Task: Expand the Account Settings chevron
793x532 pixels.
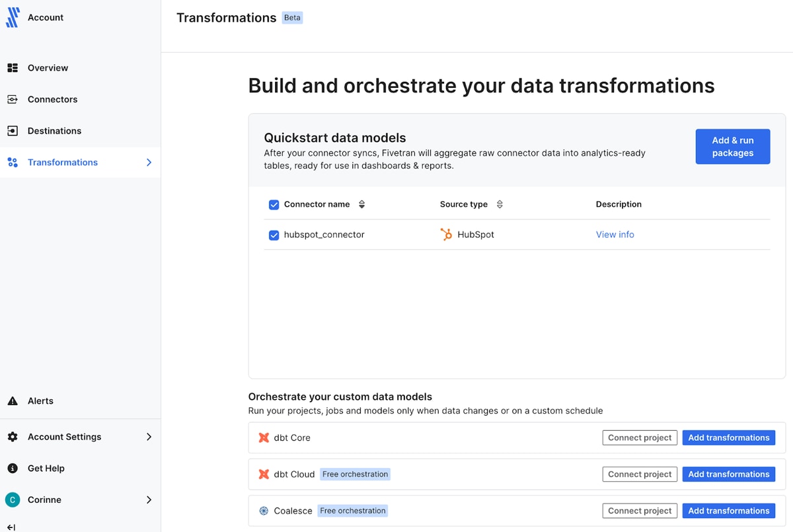Action: tap(149, 437)
